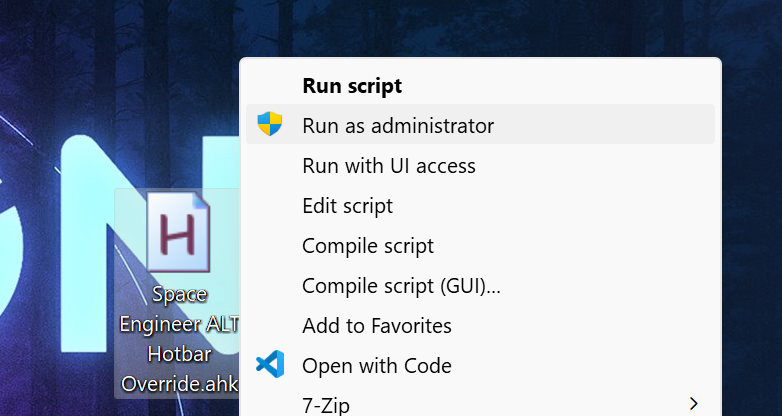The height and width of the screenshot is (416, 782).
Task: Open Edit script option
Action: coord(347,206)
